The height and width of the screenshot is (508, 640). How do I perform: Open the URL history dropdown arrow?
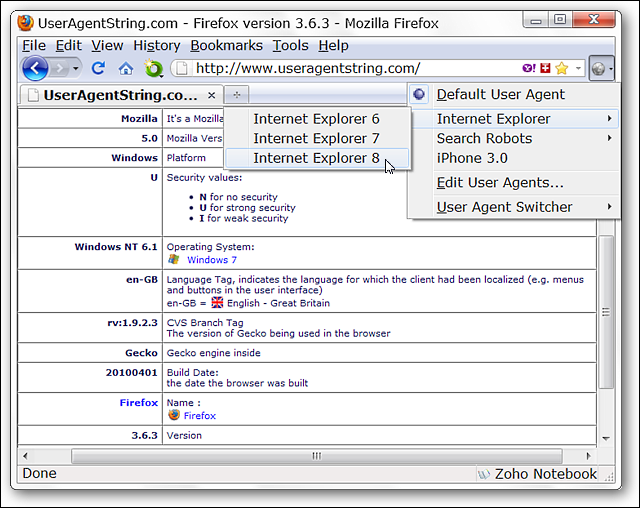(x=578, y=69)
